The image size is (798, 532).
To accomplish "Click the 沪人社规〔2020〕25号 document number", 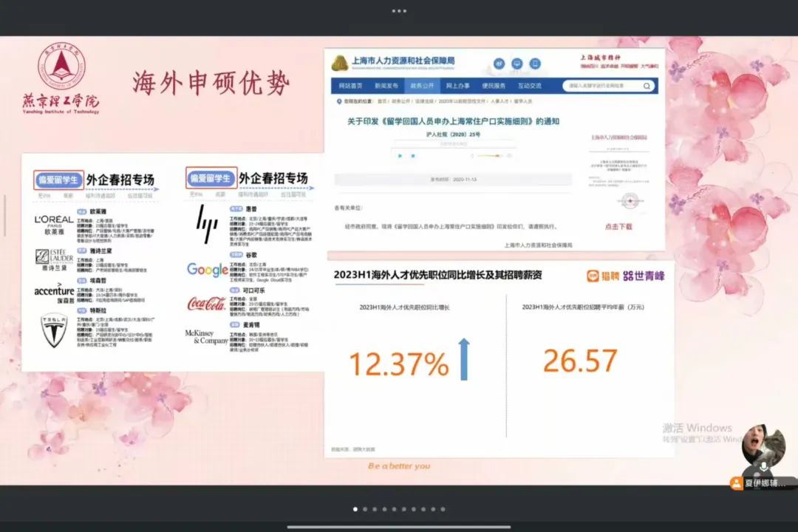I will tap(453, 134).
